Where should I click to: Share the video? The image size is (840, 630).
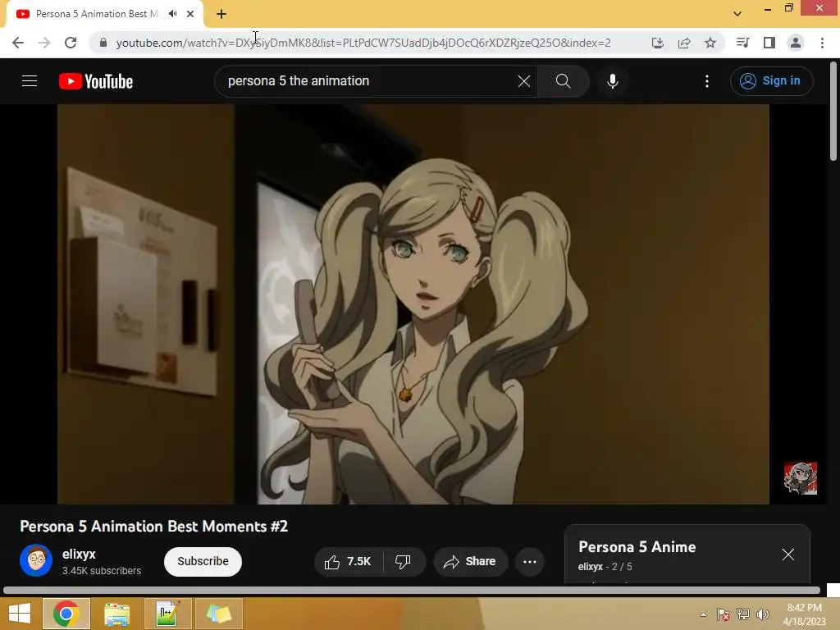[470, 561]
